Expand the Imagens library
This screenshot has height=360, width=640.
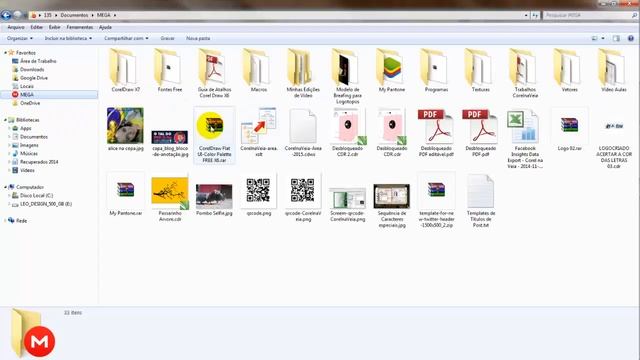pyautogui.click(x=9, y=145)
